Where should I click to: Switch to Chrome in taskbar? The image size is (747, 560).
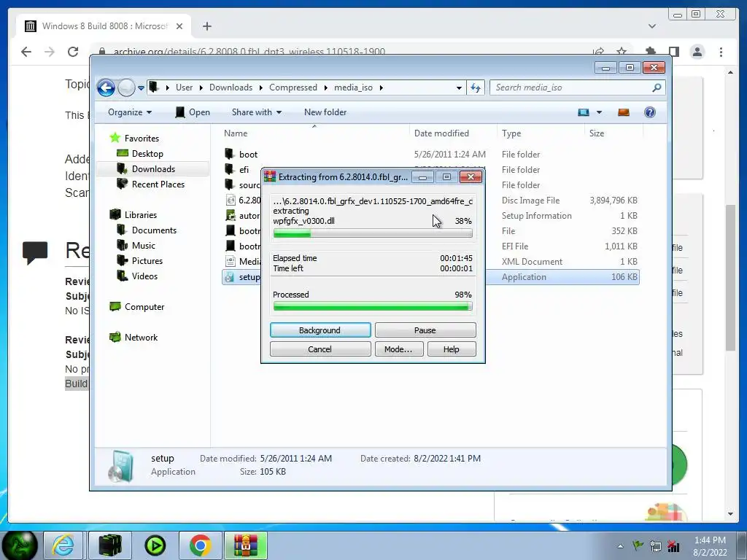[x=201, y=545]
